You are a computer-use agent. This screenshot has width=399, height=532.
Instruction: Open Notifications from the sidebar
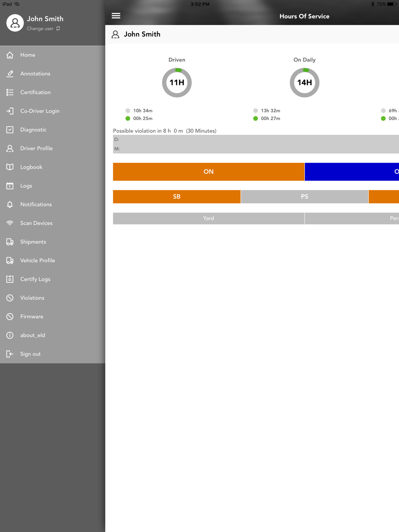(x=53, y=205)
